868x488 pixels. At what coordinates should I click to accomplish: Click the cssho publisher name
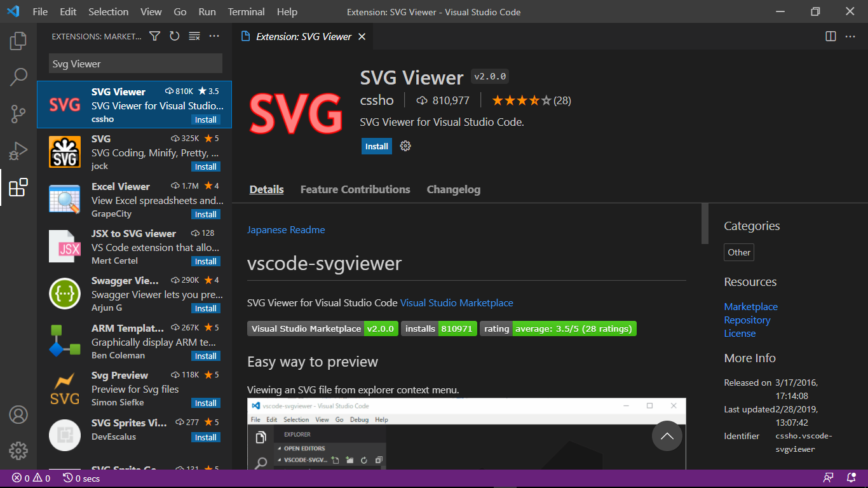click(x=377, y=100)
